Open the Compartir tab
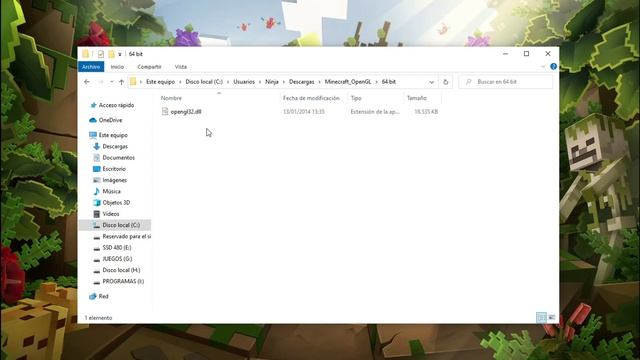The height and width of the screenshot is (360, 640). (x=149, y=67)
